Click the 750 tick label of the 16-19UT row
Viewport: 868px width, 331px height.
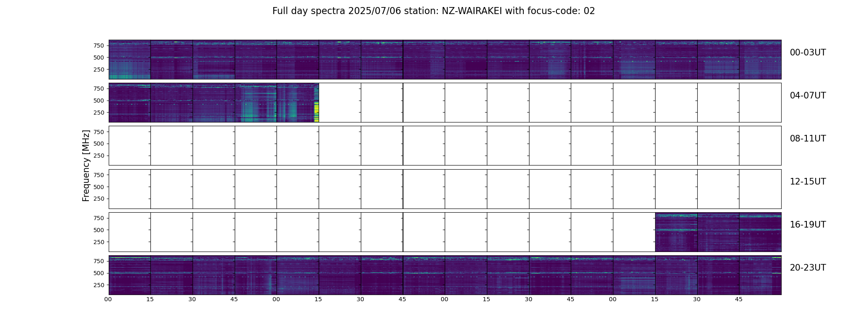99,218
